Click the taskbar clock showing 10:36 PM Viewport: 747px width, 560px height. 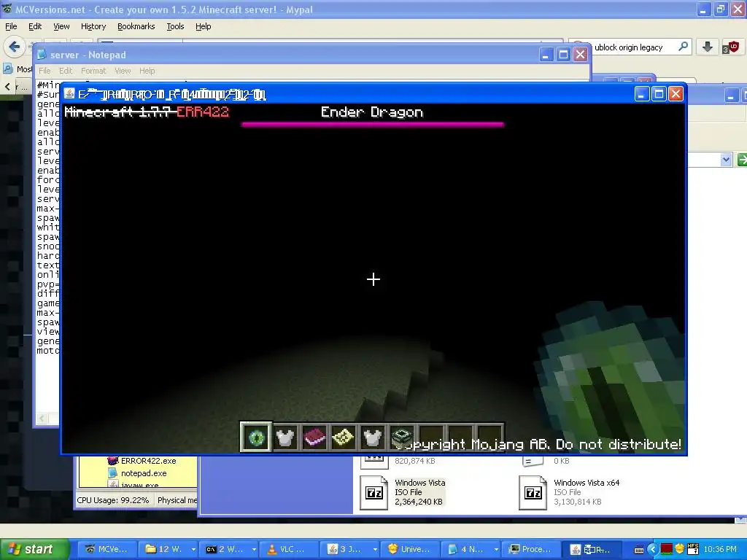point(720,549)
